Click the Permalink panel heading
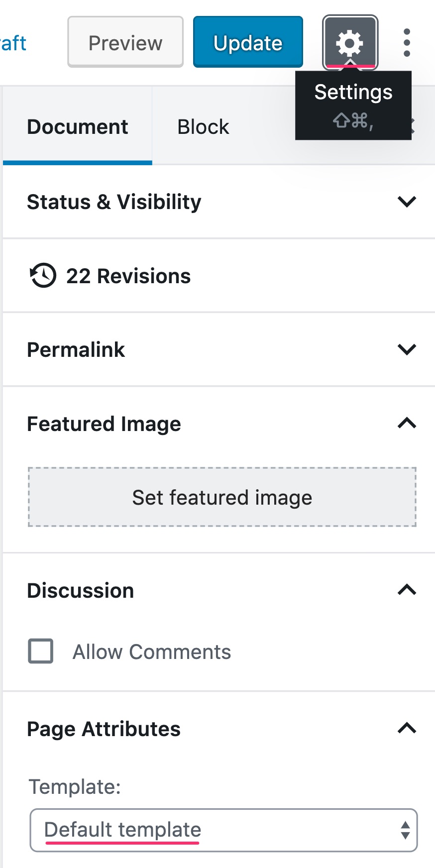 coord(76,349)
